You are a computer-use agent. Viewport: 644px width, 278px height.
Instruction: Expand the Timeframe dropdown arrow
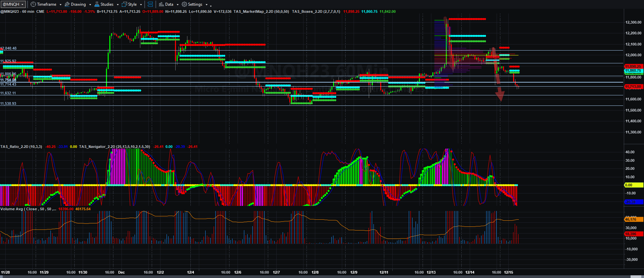pos(61,5)
